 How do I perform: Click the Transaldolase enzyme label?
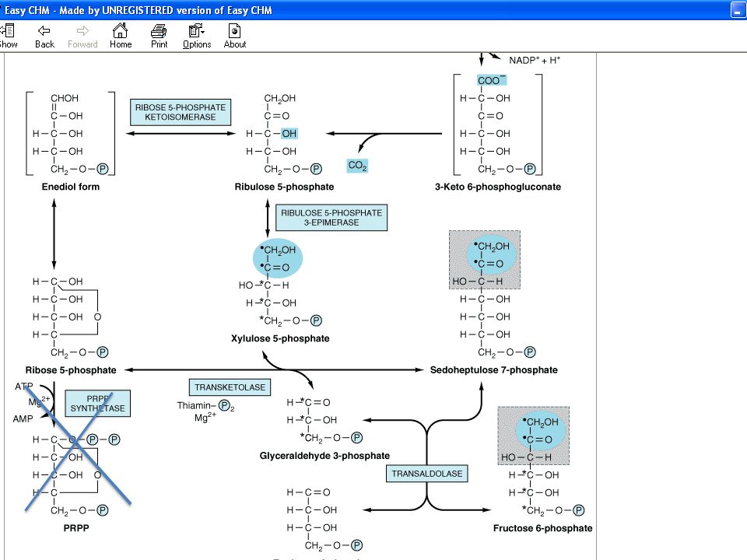[427, 474]
